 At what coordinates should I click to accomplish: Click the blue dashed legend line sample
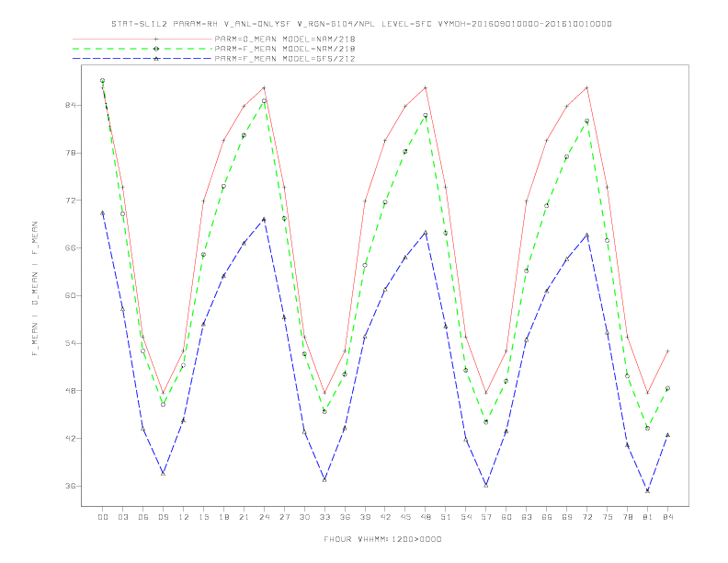[142, 59]
